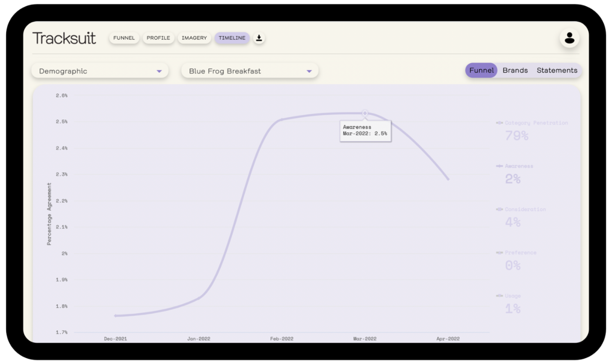Toggle the Category Penetration legend marker

499,123
